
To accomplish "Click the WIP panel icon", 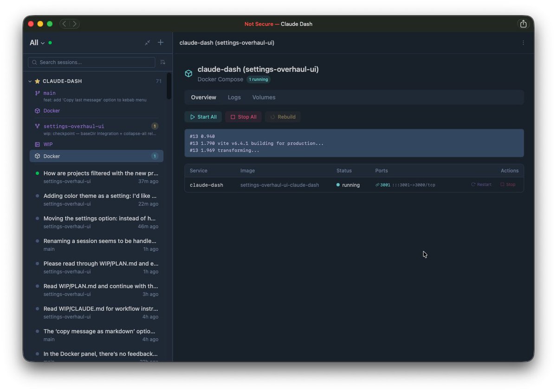I will pos(38,144).
